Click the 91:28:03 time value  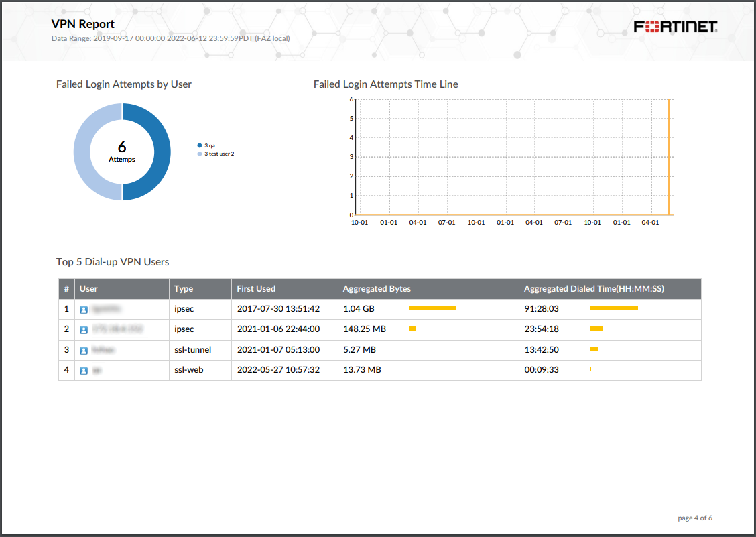coord(542,309)
